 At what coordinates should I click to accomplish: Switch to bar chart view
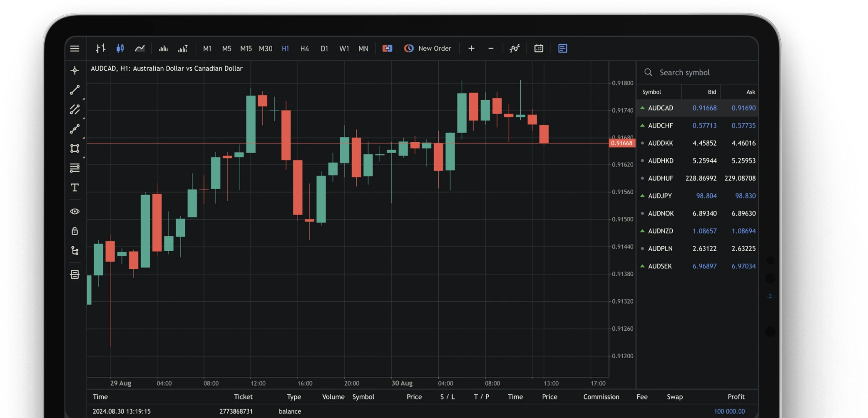(101, 49)
